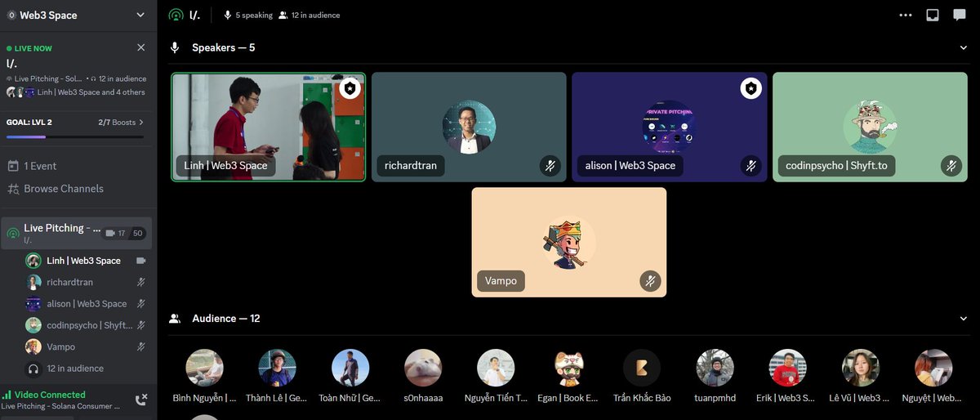Click Vampo's cartoon avatar image
Image resolution: width=980 pixels, height=420 pixels.
click(x=569, y=242)
